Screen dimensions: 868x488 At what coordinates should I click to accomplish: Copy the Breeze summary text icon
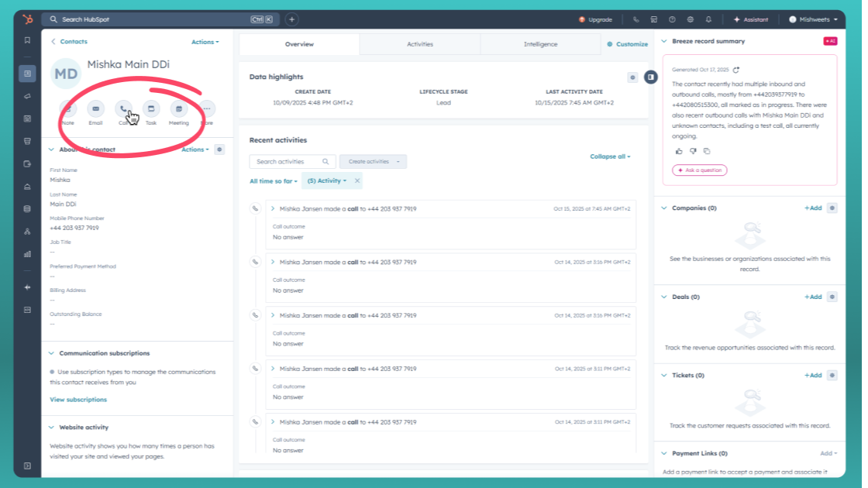point(707,151)
